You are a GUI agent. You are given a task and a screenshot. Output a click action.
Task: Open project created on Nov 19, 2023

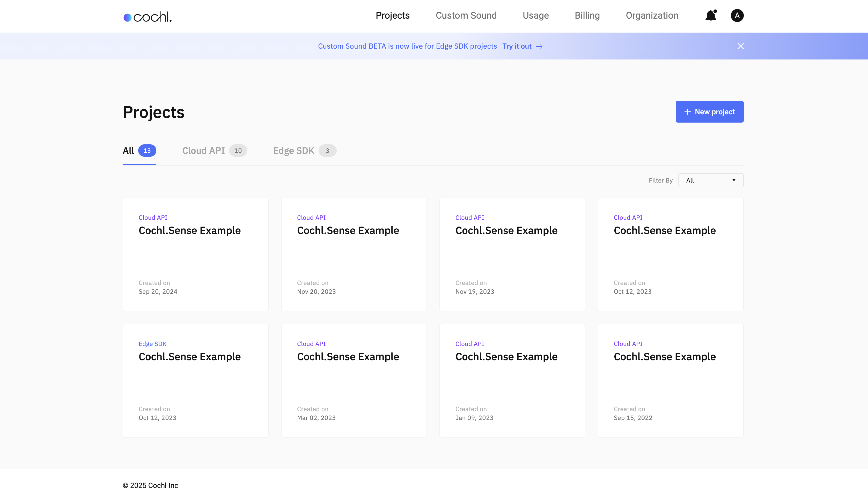[512, 254]
